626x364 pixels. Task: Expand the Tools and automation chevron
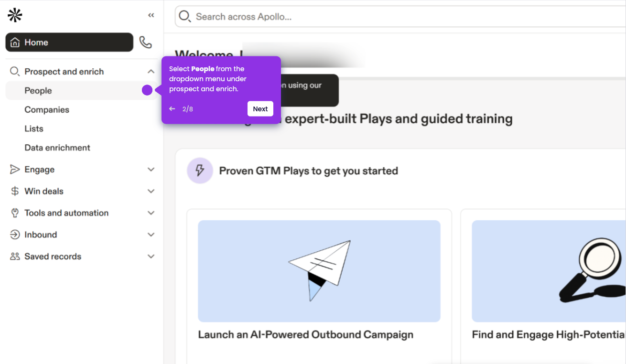[151, 213]
